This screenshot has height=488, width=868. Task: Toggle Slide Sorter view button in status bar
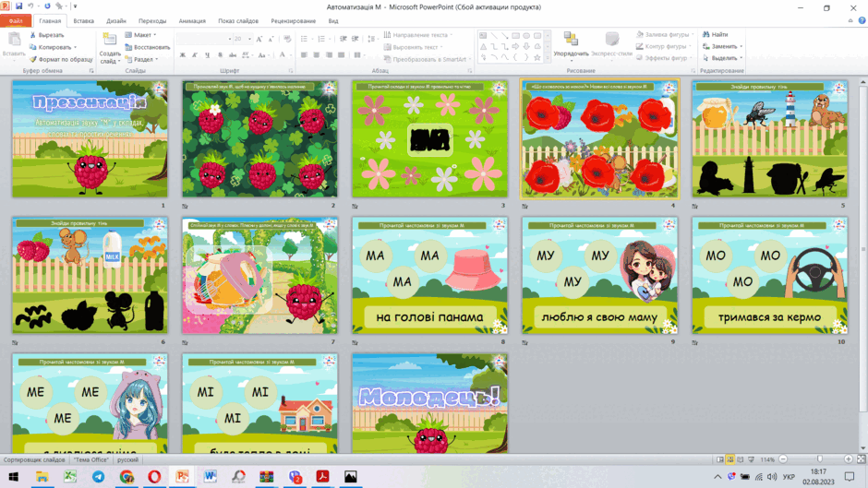point(730,459)
